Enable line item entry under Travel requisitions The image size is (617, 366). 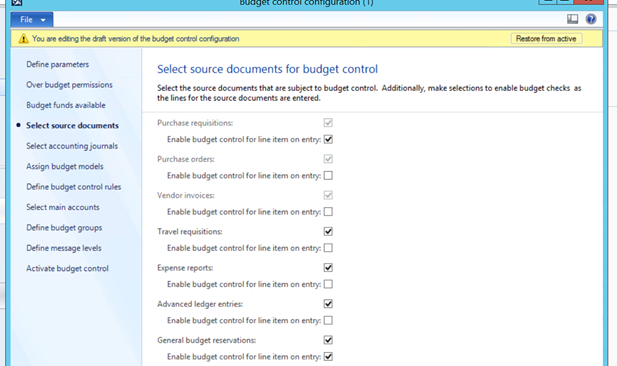coord(328,248)
